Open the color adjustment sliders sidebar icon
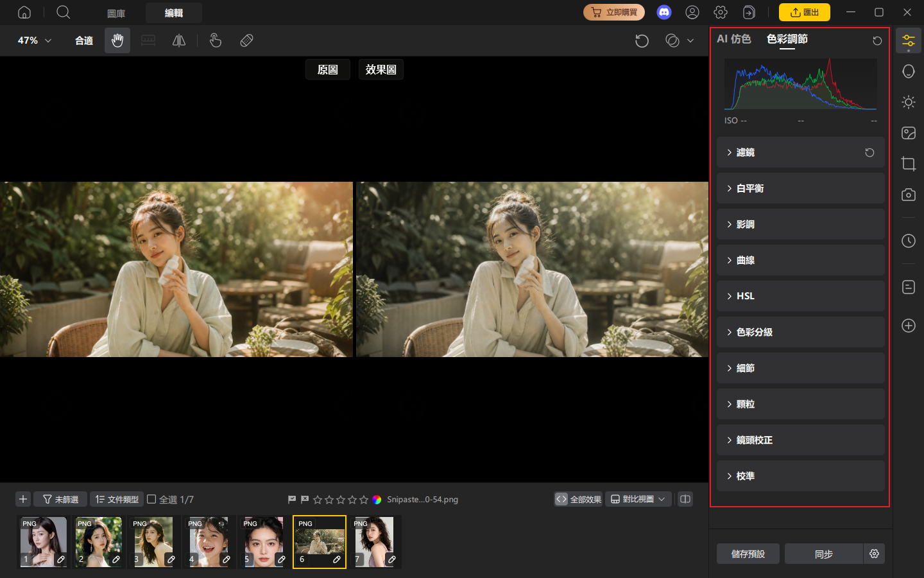The height and width of the screenshot is (578, 924). click(909, 41)
